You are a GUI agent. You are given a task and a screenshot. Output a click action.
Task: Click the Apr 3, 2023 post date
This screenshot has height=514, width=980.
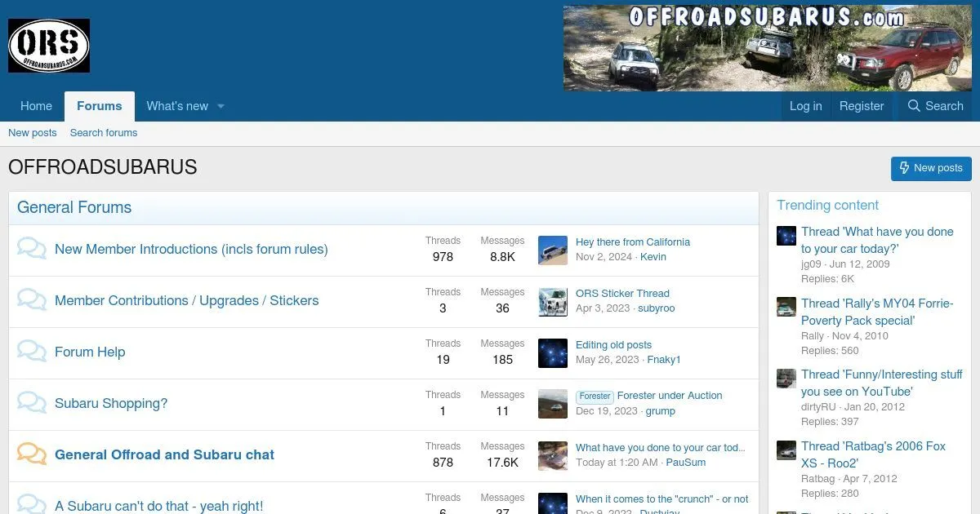[603, 308]
